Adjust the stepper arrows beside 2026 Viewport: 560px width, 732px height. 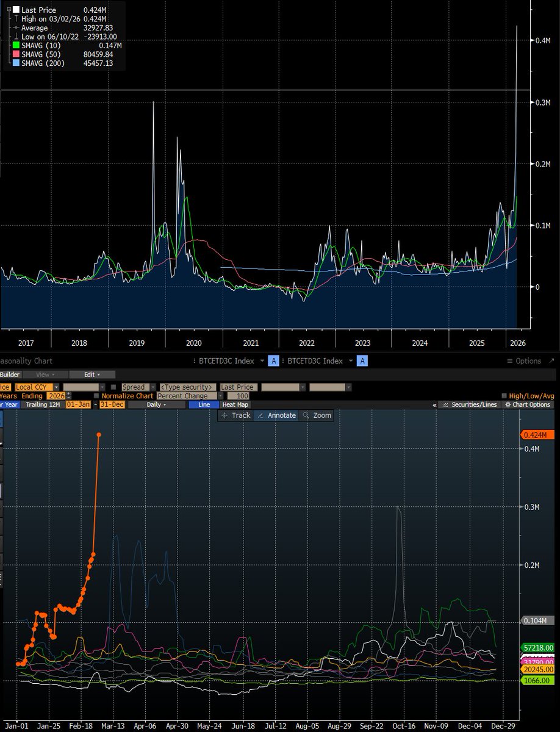pyautogui.click(x=68, y=396)
